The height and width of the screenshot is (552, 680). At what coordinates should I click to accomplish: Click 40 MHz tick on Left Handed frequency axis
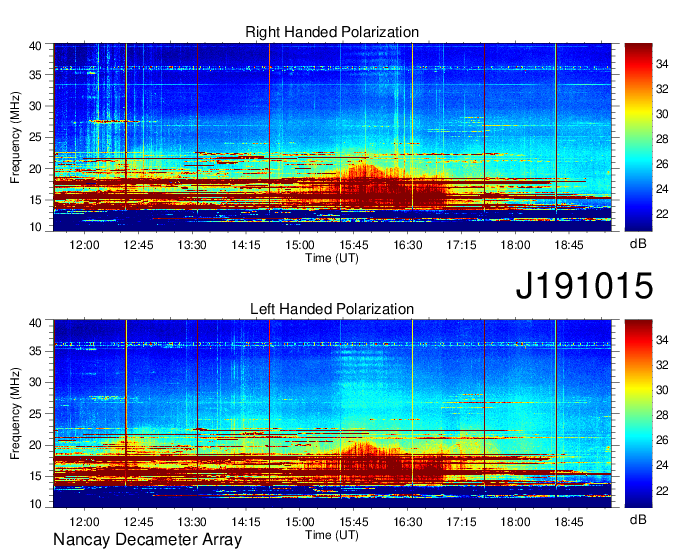(35, 323)
